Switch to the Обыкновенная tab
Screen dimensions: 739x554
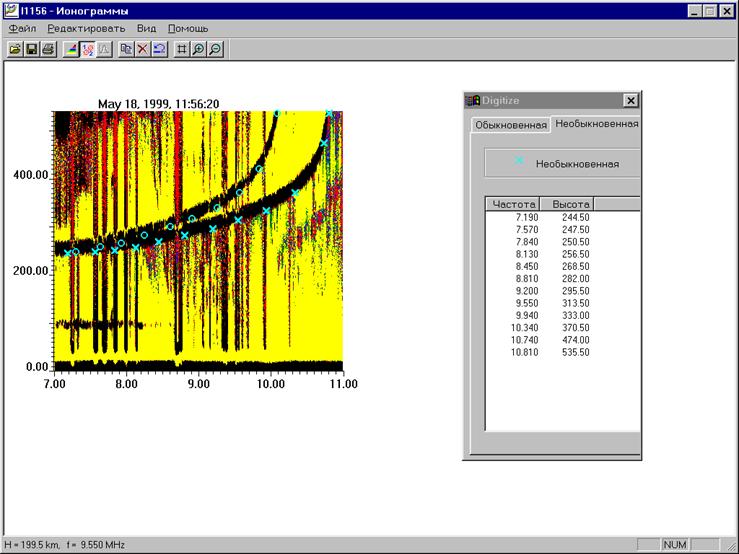[x=511, y=125]
